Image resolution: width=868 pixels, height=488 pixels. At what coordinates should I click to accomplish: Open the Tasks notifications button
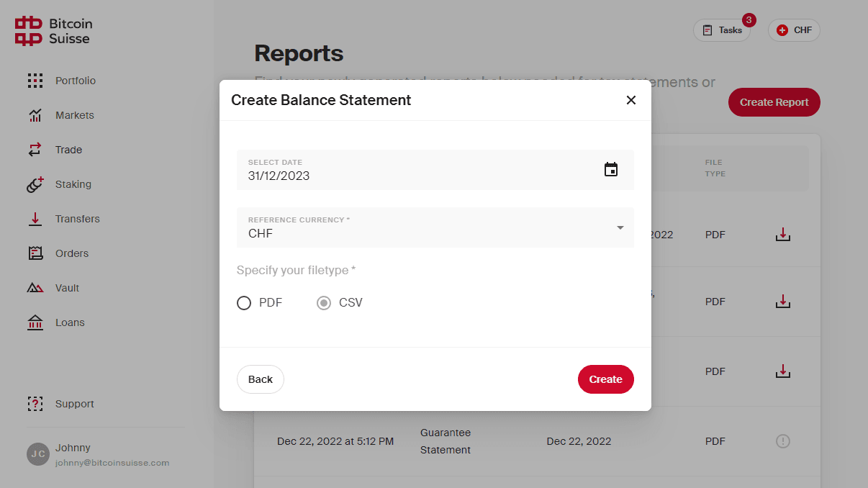[x=722, y=30]
